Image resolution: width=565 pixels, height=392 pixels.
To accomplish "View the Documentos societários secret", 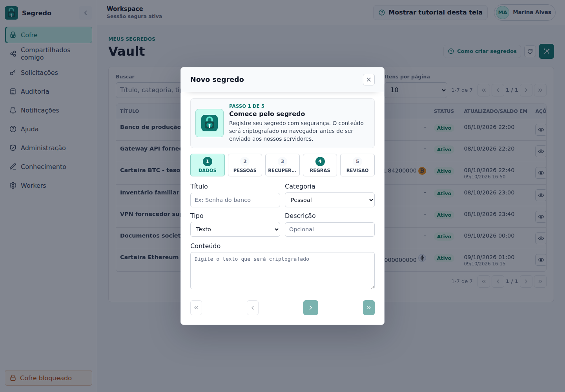I will click(541, 238).
